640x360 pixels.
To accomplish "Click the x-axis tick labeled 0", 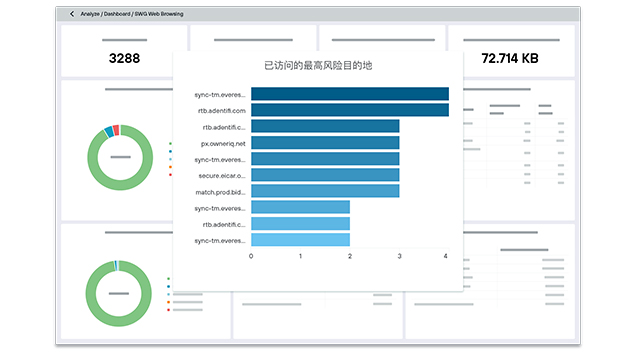I will click(251, 256).
